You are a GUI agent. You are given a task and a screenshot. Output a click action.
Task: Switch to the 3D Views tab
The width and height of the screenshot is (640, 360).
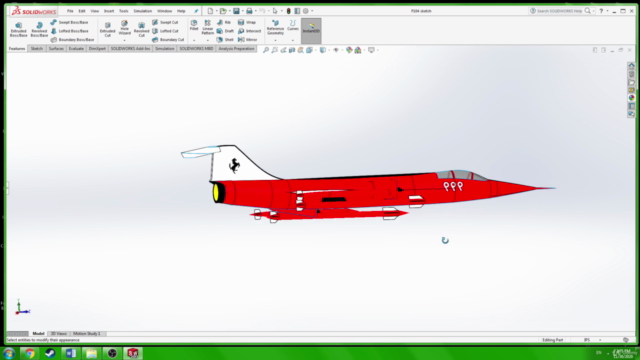coord(59,333)
